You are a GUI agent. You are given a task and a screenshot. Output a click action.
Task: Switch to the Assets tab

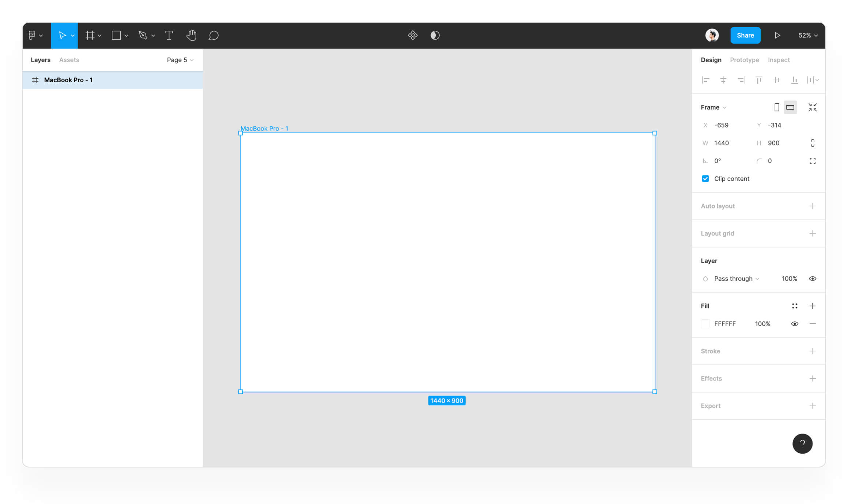click(x=69, y=60)
